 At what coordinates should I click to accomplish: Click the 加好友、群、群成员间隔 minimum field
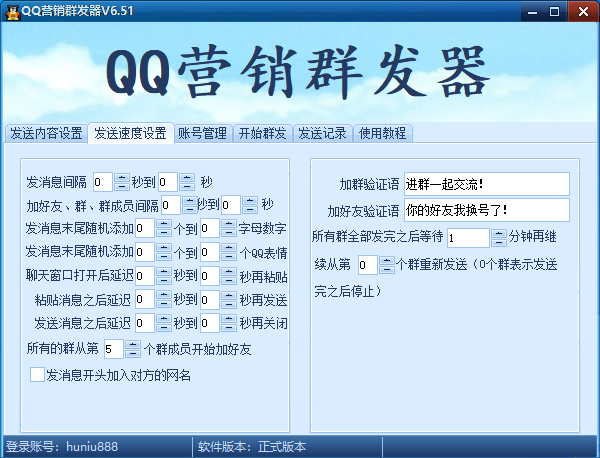coord(171,205)
